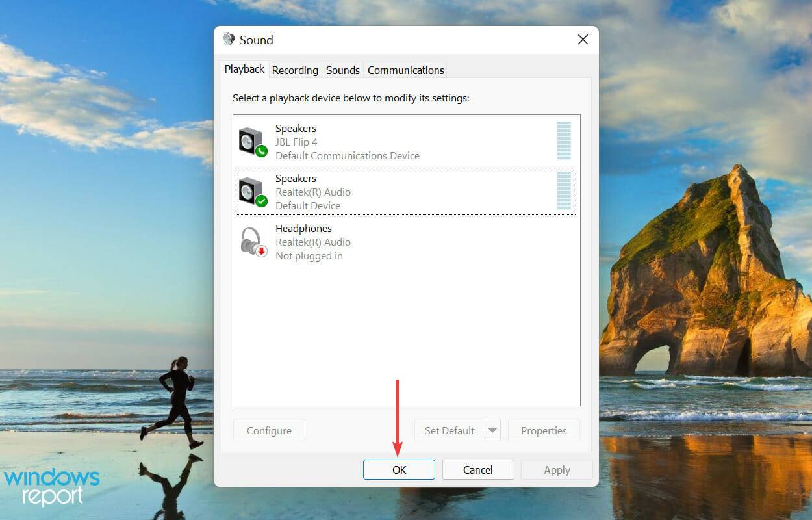Switch to the Recording tab
Image resolution: width=812 pixels, height=520 pixels.
pyautogui.click(x=295, y=70)
